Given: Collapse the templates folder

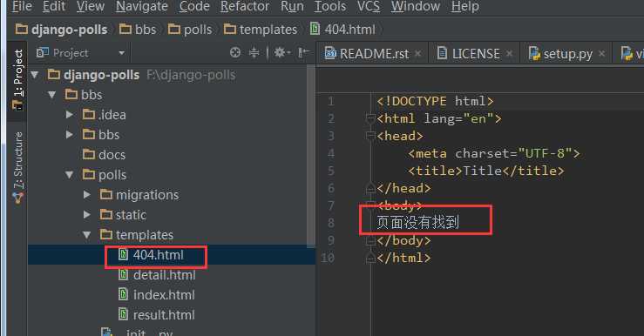Looking at the screenshot, I should click(x=86, y=235).
